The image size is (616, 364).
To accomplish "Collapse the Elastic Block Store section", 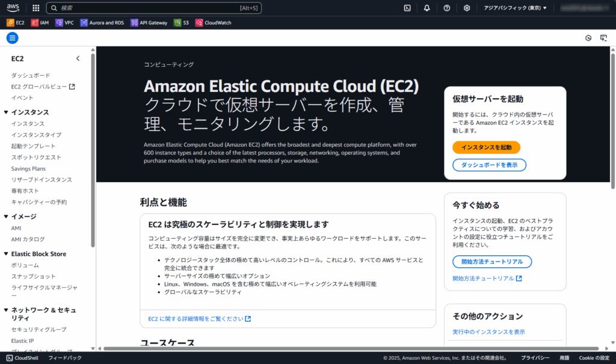I will click(6, 254).
